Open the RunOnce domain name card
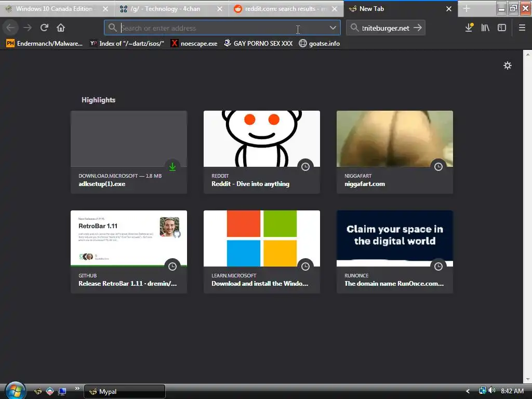Screen dimensions: 532x399 point(395,252)
